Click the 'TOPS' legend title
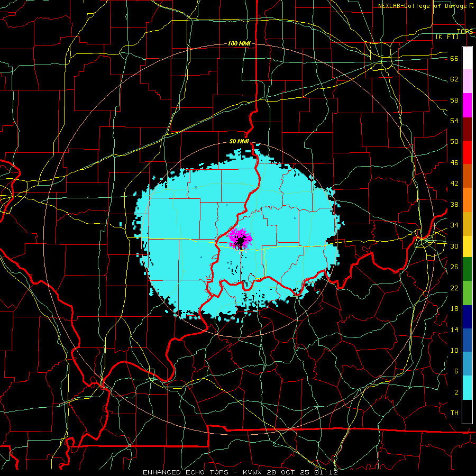476x476 pixels. click(x=465, y=31)
